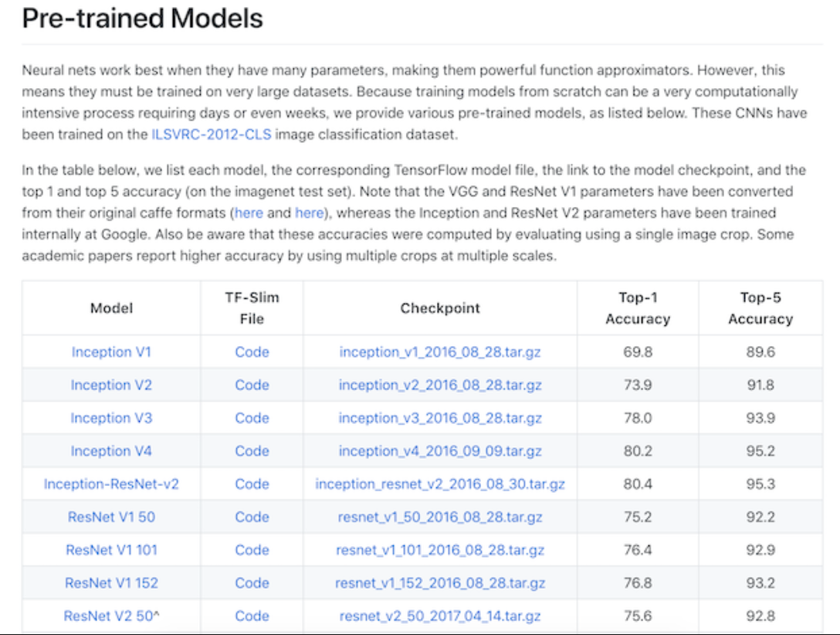Open the ResNet V2 50^ model link
840x635 pixels.
(x=111, y=616)
